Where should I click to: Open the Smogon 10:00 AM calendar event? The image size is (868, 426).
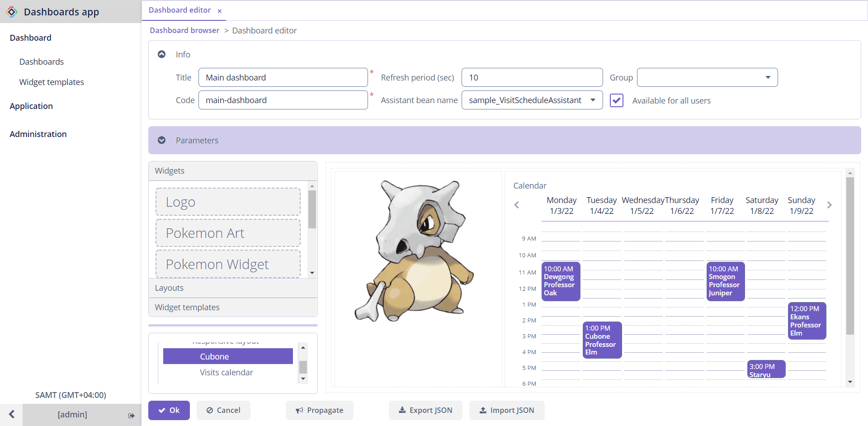[726, 281]
